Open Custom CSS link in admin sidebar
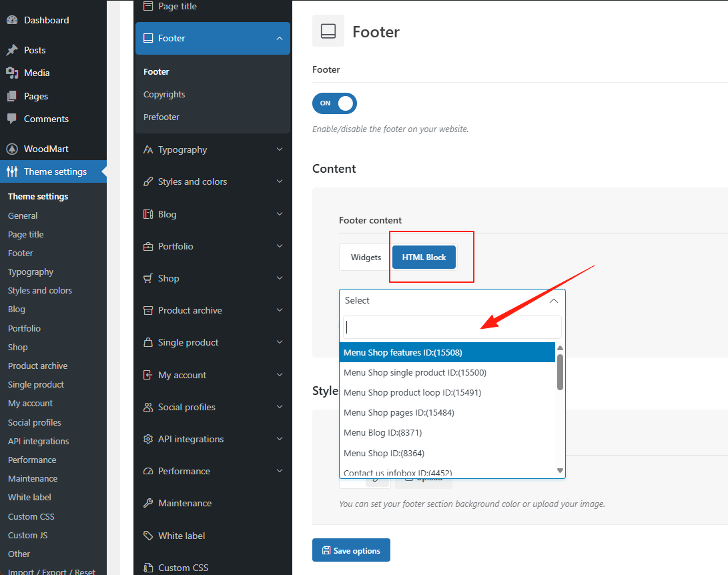 tap(31, 516)
